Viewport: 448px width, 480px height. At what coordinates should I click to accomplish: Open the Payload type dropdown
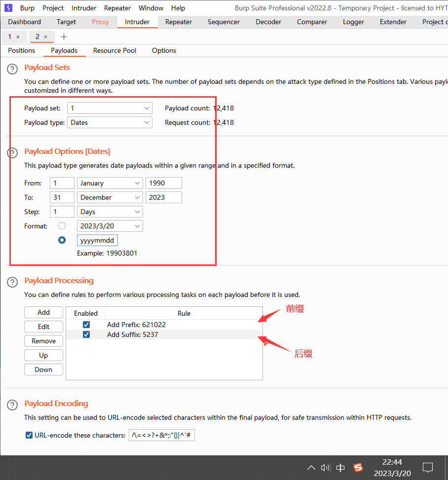110,122
